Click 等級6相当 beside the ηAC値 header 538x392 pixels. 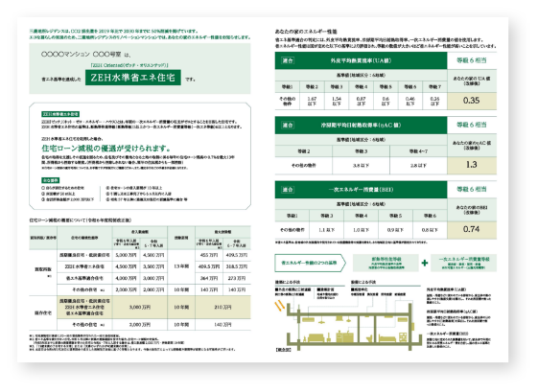click(x=472, y=125)
